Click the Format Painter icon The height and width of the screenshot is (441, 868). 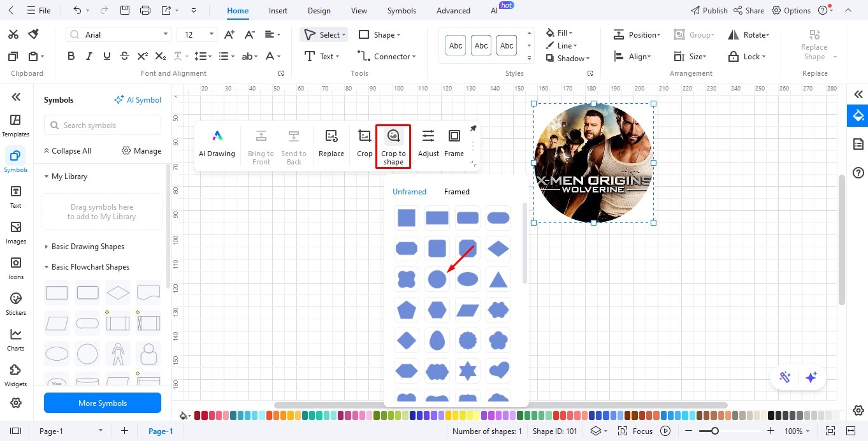(x=33, y=34)
